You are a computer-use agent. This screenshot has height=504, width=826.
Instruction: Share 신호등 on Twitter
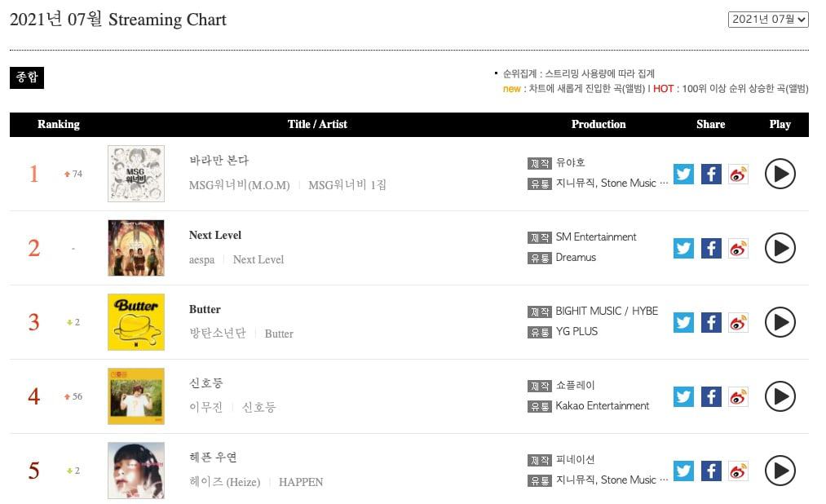coord(683,396)
